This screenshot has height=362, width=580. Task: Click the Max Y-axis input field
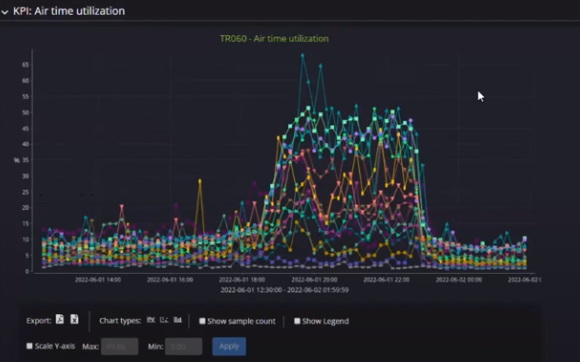119,346
